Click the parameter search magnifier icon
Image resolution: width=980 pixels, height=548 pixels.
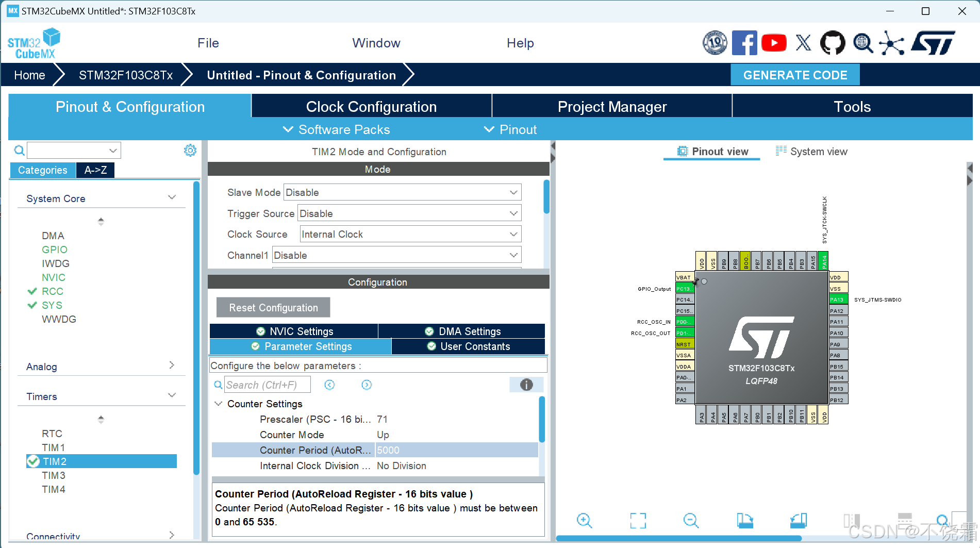click(x=218, y=385)
